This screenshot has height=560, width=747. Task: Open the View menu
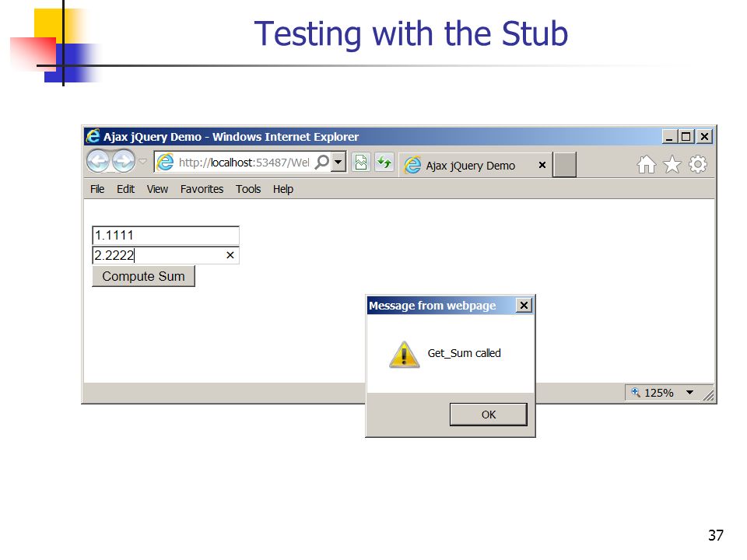157,189
